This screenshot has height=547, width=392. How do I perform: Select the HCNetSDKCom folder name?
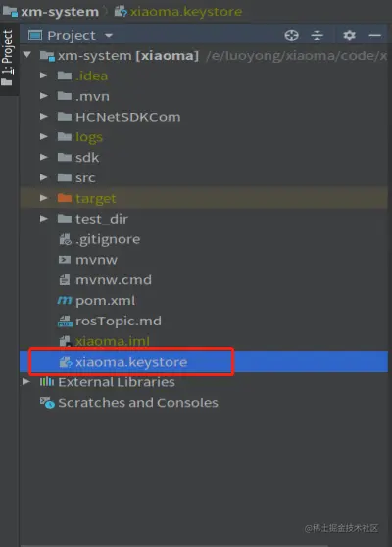tap(128, 117)
